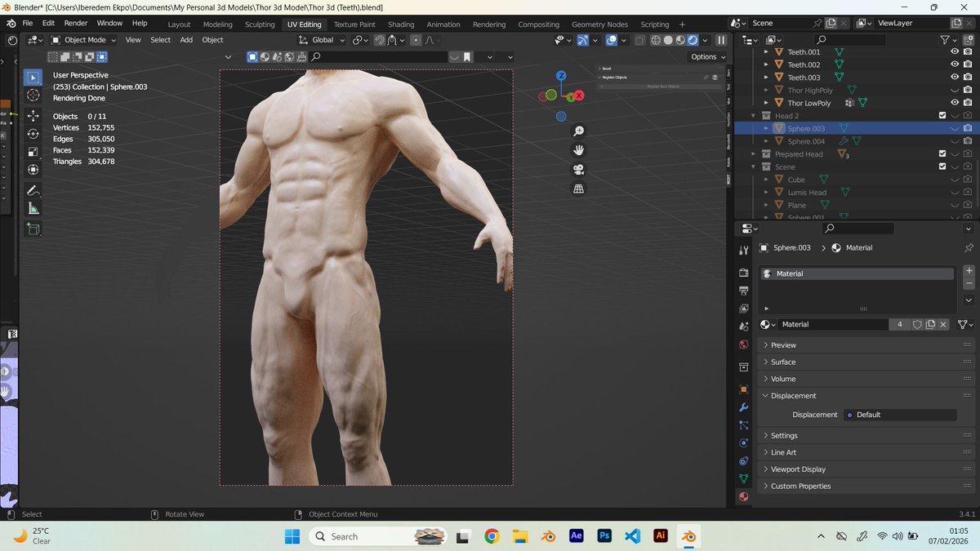Select the Select Box tool in the viewport toolbar
The image size is (980, 551).
point(33,78)
